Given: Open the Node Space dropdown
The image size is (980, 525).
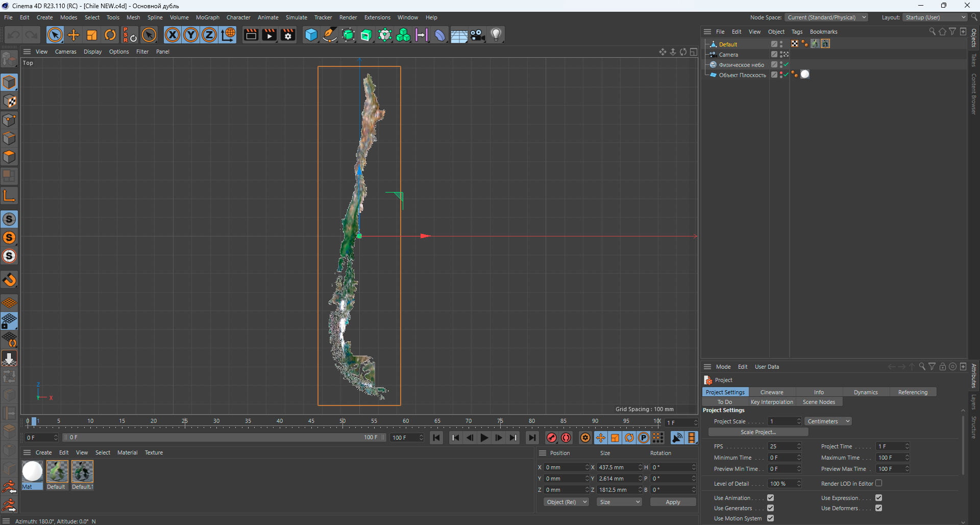Looking at the screenshot, I should pos(826,17).
